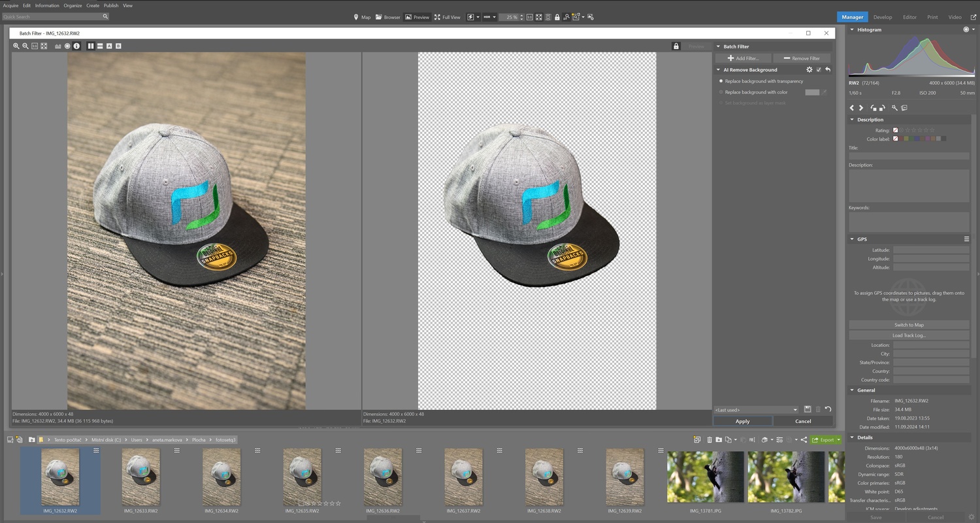
Task: Show only view B in Batch Filter
Action: pos(118,46)
